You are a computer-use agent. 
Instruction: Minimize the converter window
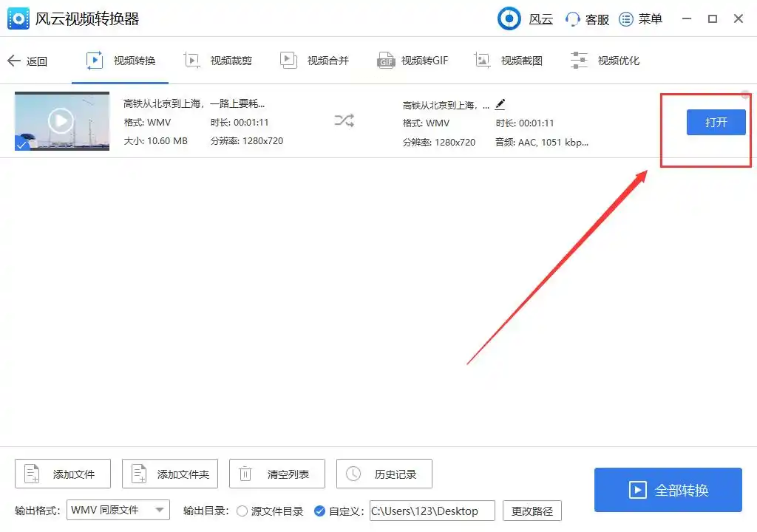pos(687,18)
